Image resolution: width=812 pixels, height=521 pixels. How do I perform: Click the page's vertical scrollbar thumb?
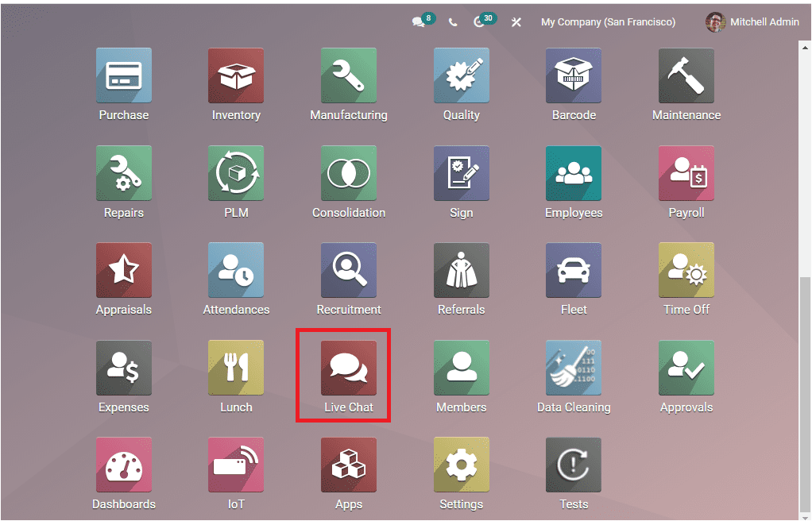(x=804, y=394)
